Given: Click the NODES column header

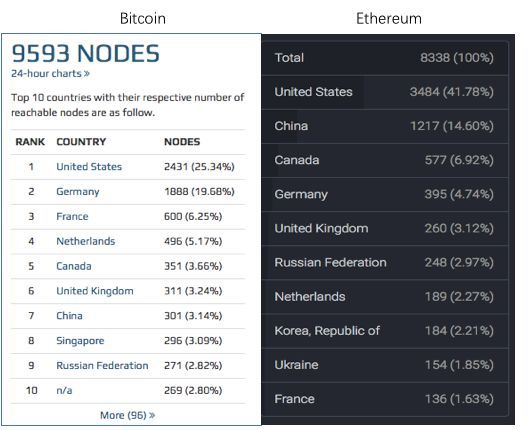Looking at the screenshot, I should pos(182,142).
